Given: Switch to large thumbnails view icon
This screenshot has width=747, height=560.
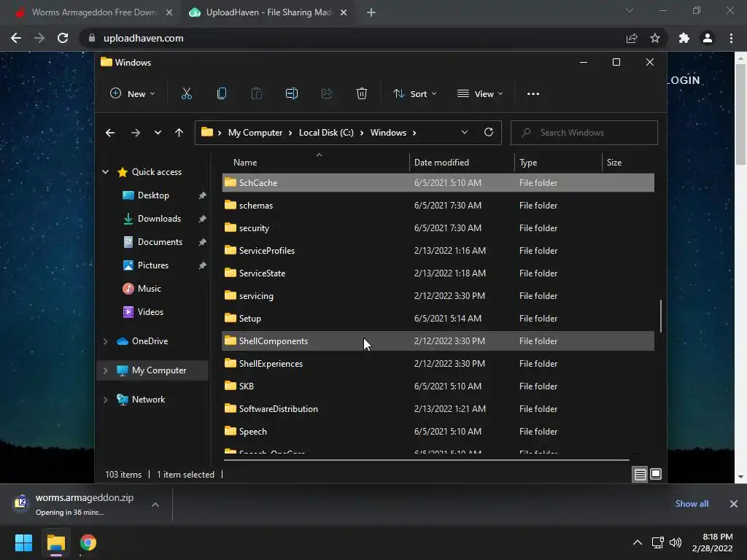Looking at the screenshot, I should 656,474.
